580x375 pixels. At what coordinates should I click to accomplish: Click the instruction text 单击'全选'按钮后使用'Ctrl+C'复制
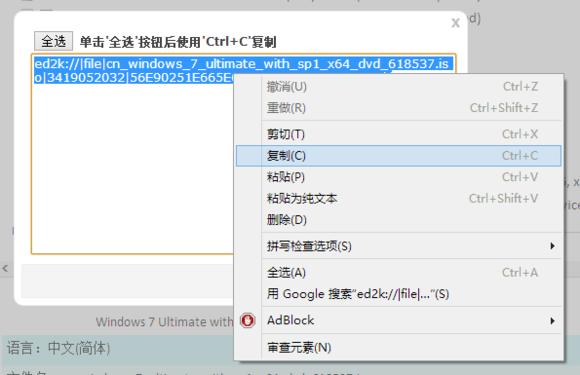[x=178, y=42]
